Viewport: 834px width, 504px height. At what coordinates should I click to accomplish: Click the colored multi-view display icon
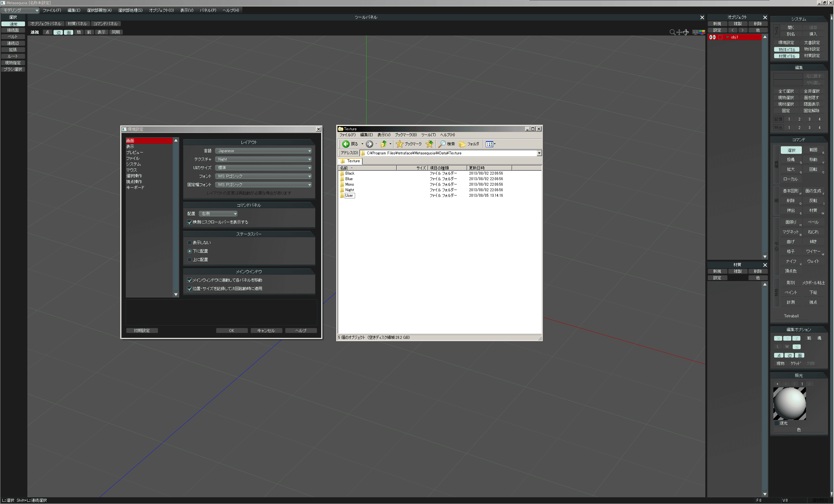click(702, 32)
